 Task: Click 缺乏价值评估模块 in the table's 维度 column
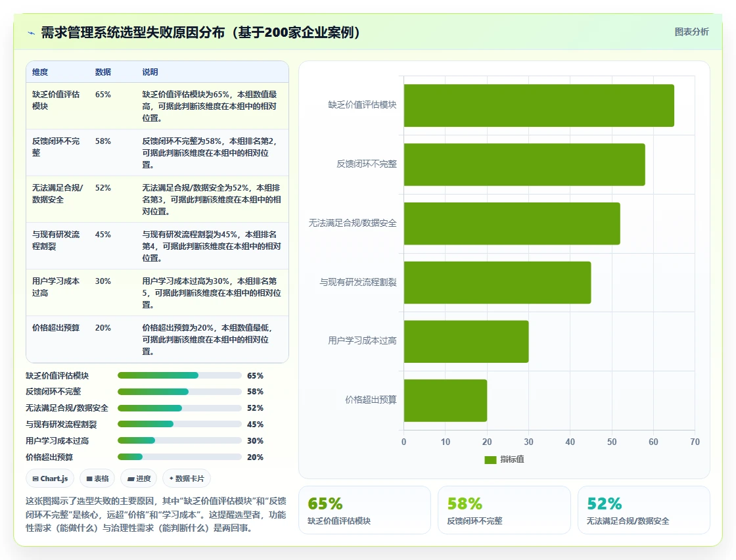coord(56,100)
